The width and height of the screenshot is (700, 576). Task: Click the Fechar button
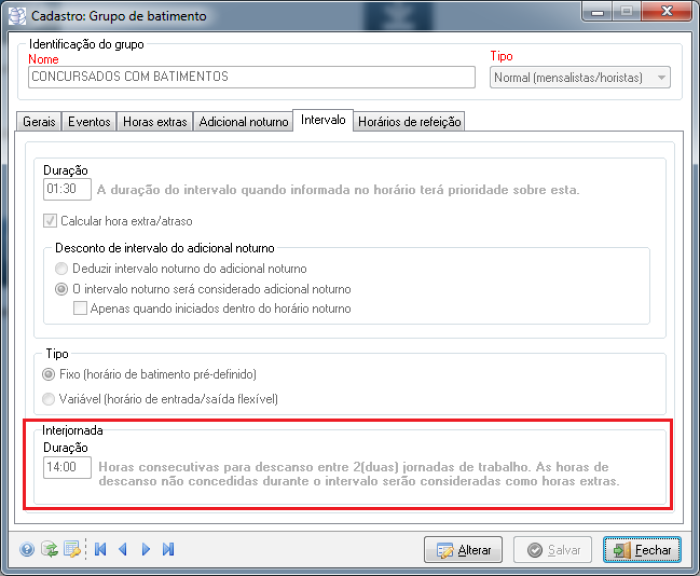point(640,550)
